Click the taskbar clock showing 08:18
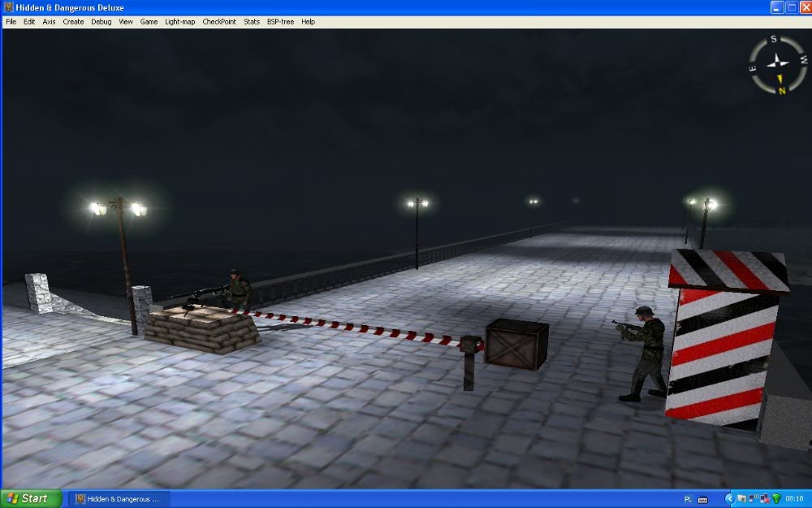The width and height of the screenshot is (812, 508). coord(794,499)
